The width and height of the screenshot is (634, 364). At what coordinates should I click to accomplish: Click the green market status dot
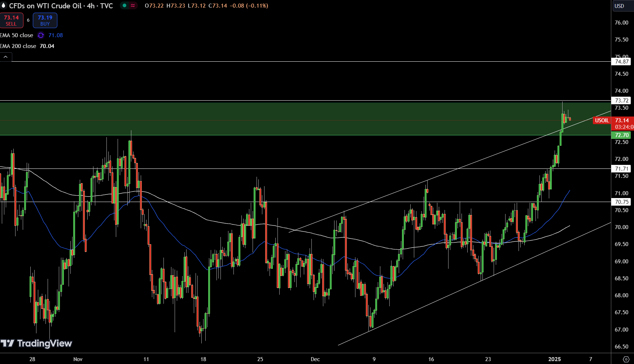point(124,6)
